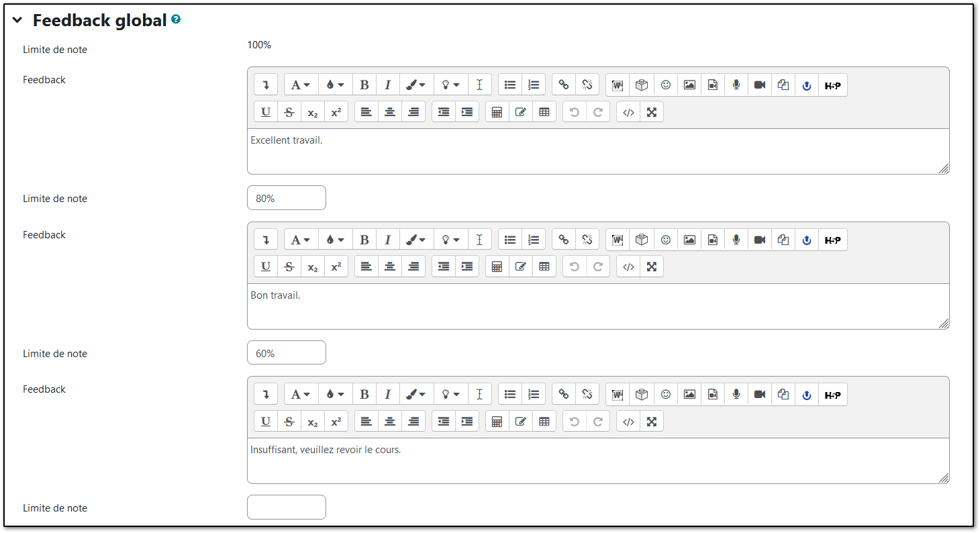Open HTML source view for the third editor
The height and width of the screenshot is (533, 980).
[628, 421]
